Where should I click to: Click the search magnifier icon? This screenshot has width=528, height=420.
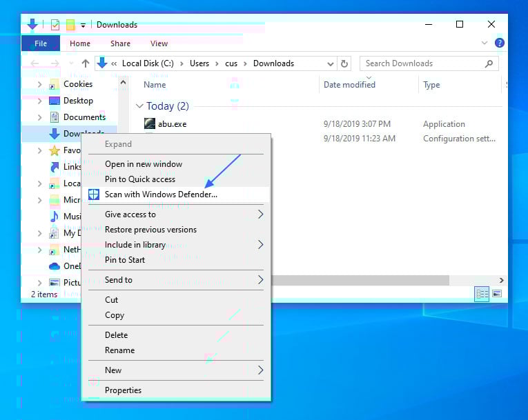(489, 63)
